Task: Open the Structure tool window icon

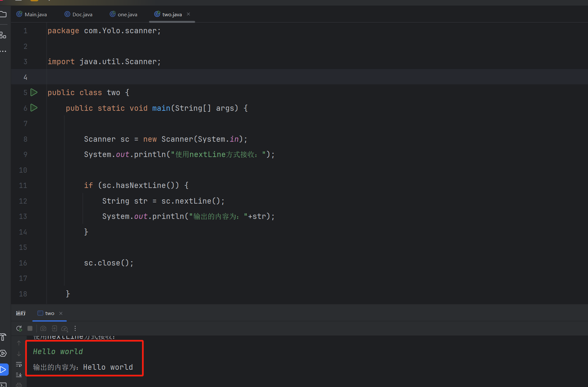Action: (3, 35)
